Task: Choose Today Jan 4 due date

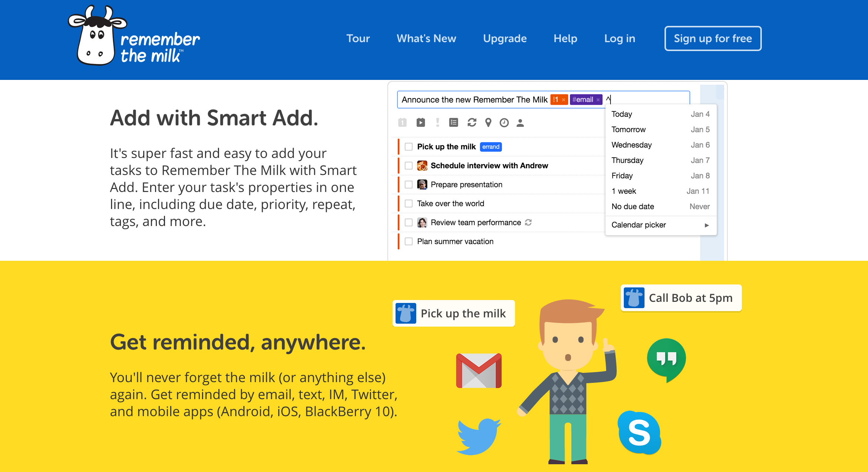Action: click(661, 114)
